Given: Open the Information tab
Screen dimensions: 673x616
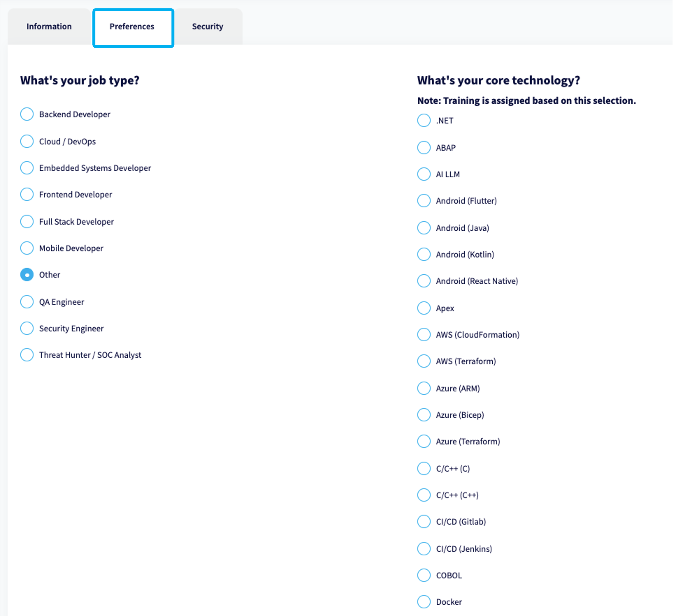Looking at the screenshot, I should point(49,26).
